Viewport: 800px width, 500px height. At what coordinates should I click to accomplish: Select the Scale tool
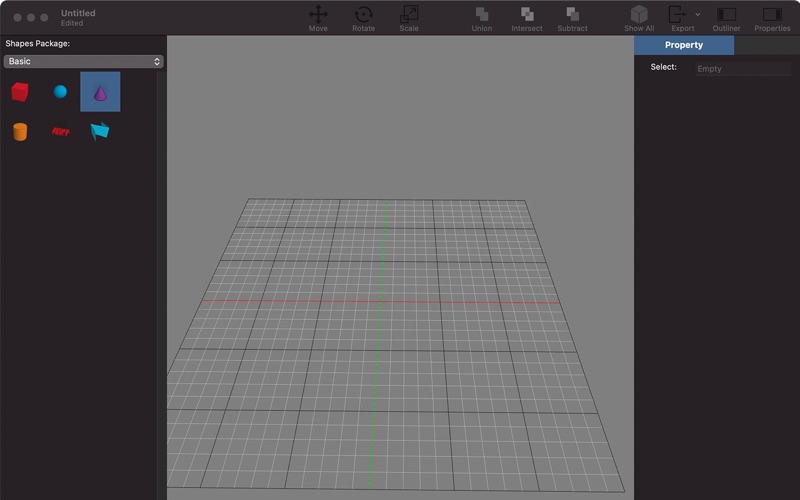click(x=409, y=18)
